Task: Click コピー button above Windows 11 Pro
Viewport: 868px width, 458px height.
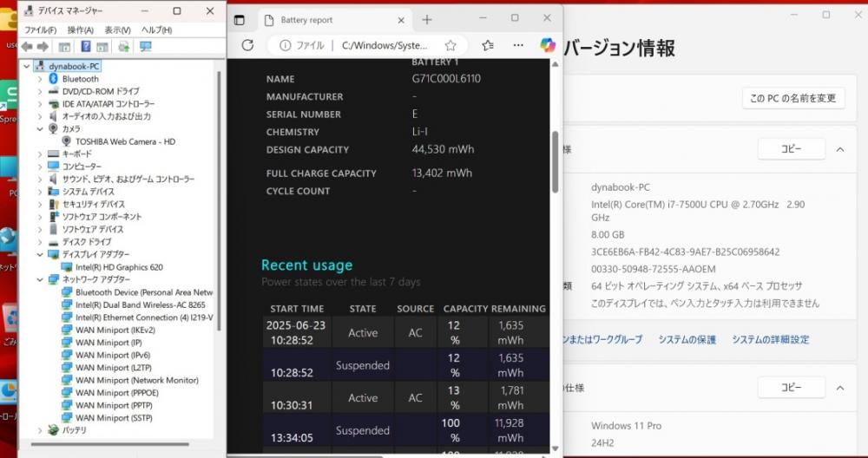Action: tap(791, 388)
